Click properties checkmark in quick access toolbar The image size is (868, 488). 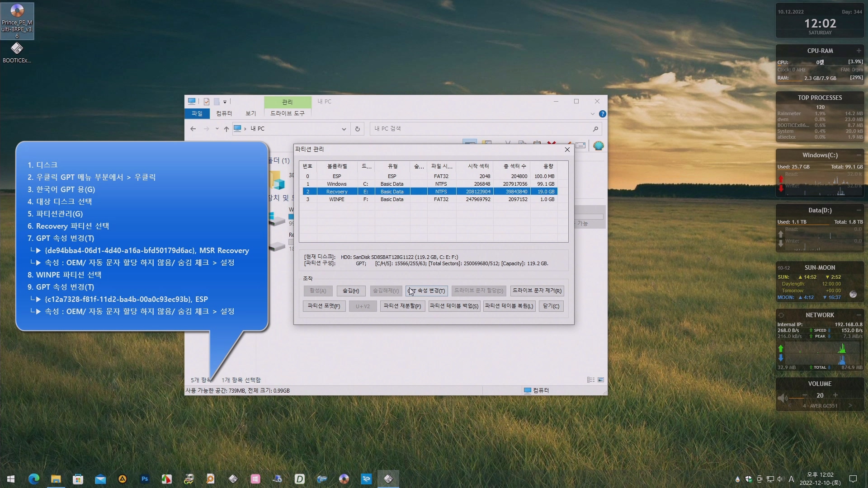pos(207,102)
